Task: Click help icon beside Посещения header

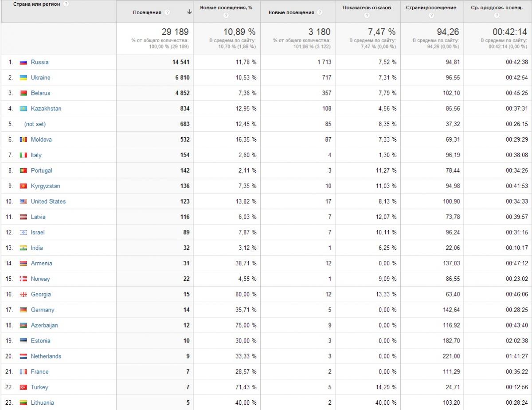Action: pyautogui.click(x=167, y=12)
